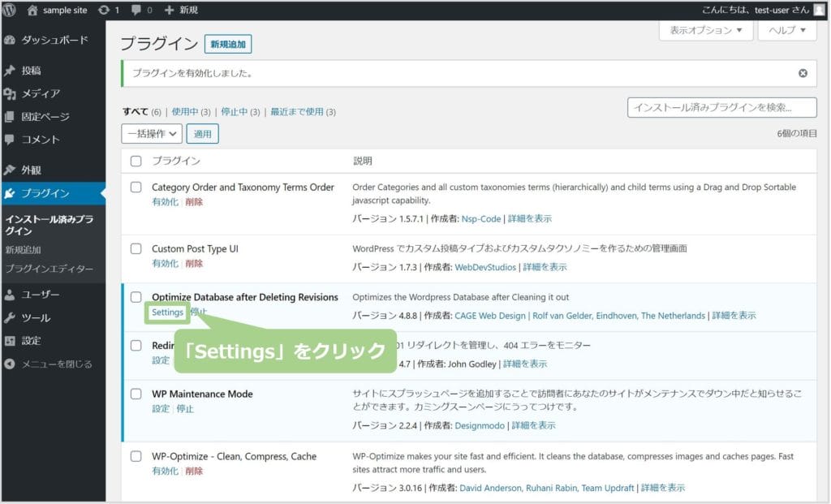Filter plugins by 最近まで使用 (3)
The width and height of the screenshot is (831, 504).
(303, 112)
